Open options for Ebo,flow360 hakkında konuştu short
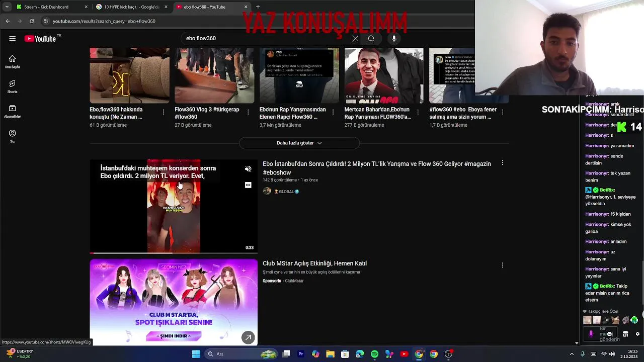This screenshot has height=362, width=644. (163, 112)
